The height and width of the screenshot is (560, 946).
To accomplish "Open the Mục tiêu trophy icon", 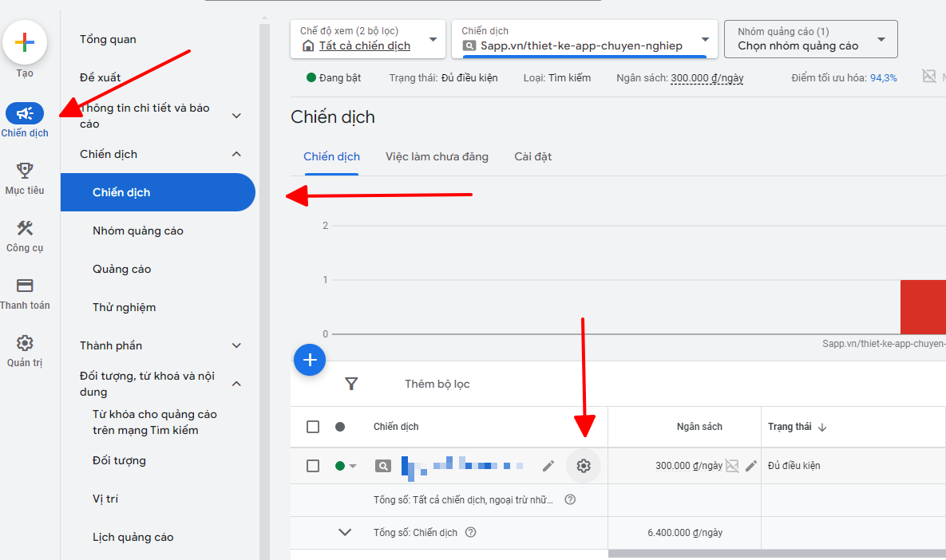I will (25, 171).
